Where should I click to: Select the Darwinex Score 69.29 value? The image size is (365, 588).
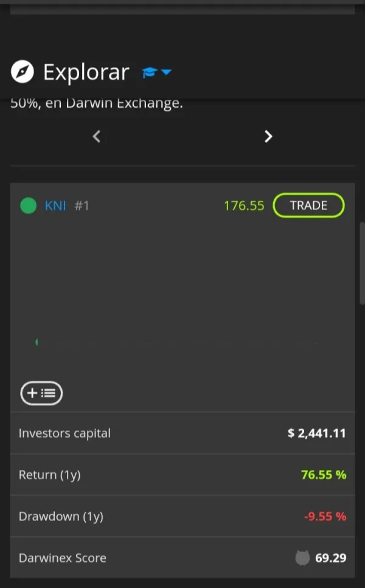330,558
